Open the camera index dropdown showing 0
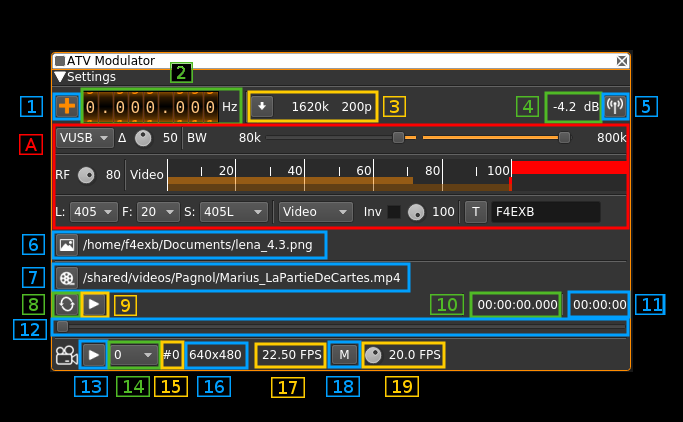 click(133, 355)
